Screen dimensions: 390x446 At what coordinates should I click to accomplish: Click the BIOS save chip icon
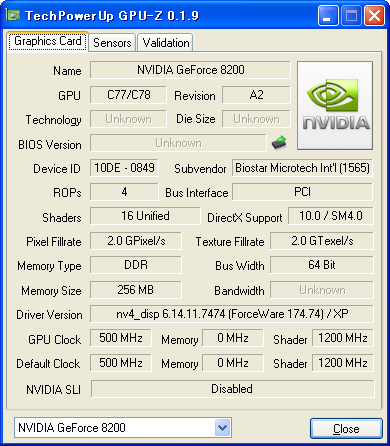point(279,143)
